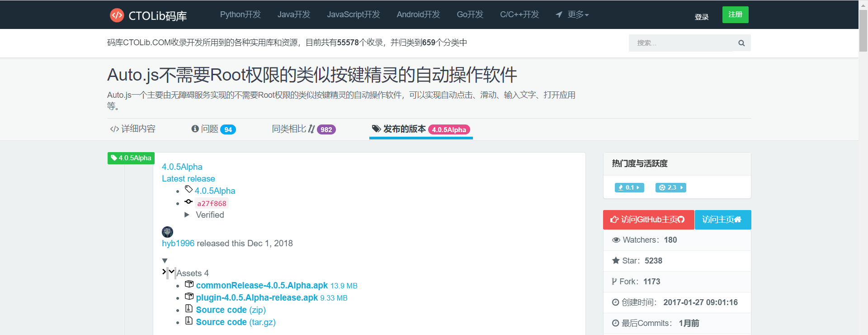Click the 2017-01-27 09:01:16 creation time
The image size is (868, 335).
coord(700,302)
